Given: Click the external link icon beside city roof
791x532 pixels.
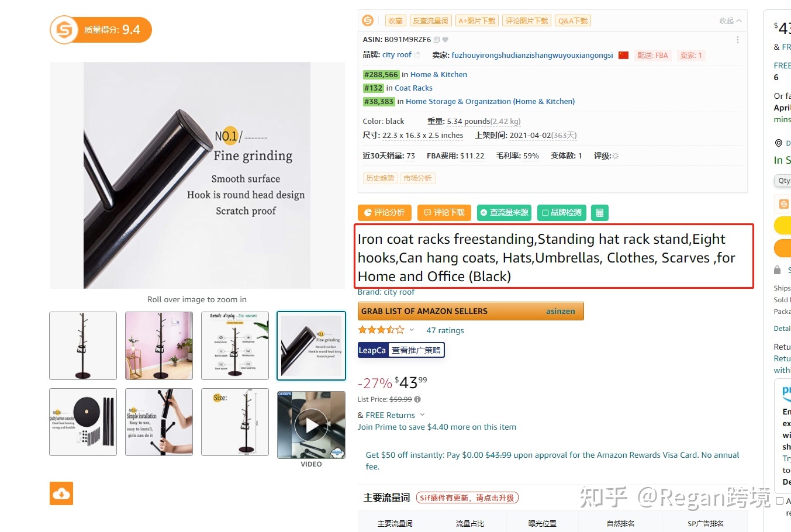Looking at the screenshot, I should [x=417, y=55].
